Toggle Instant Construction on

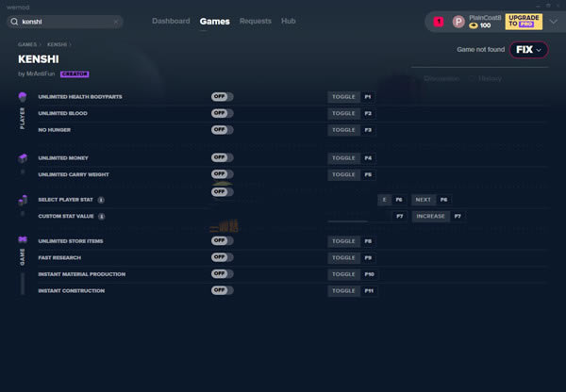click(223, 290)
